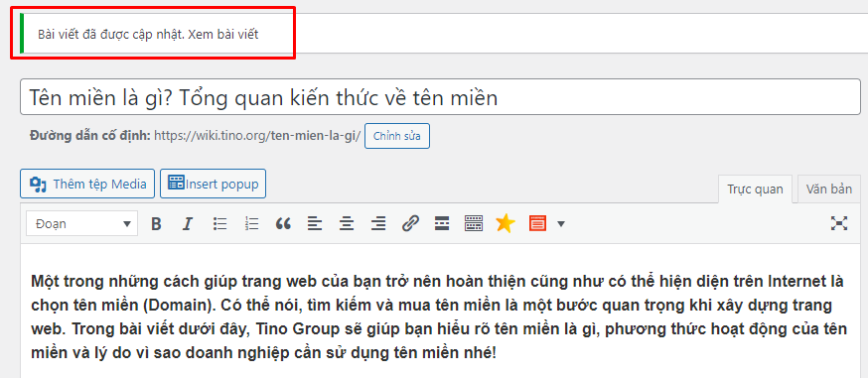Click the red table-of-contents icon
Viewport: 868px width, 378px height.
(537, 224)
